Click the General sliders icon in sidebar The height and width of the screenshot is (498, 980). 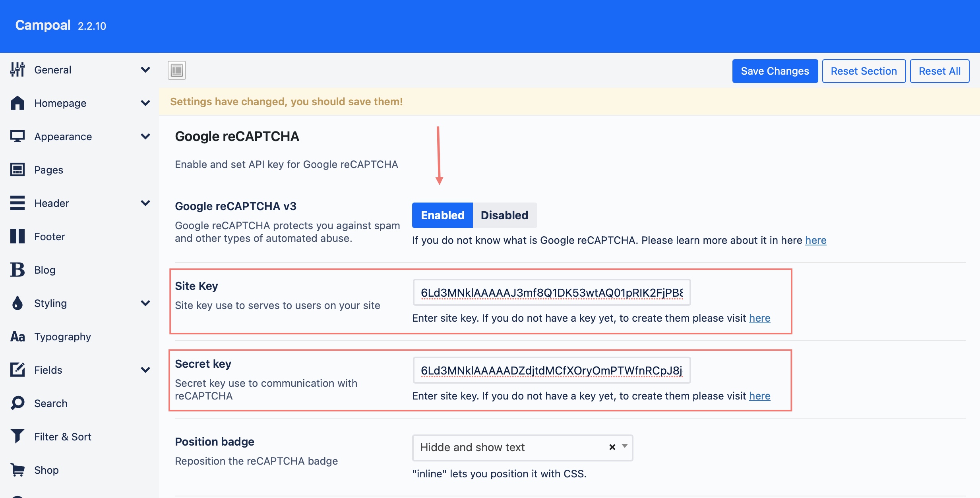tap(17, 69)
